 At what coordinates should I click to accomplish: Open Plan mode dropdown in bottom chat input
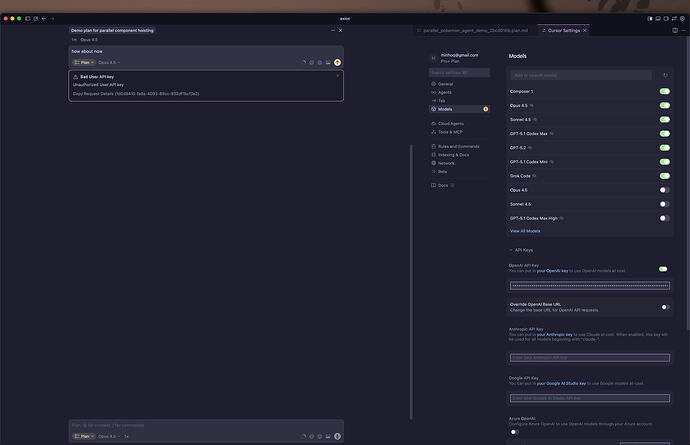pyautogui.click(x=84, y=436)
